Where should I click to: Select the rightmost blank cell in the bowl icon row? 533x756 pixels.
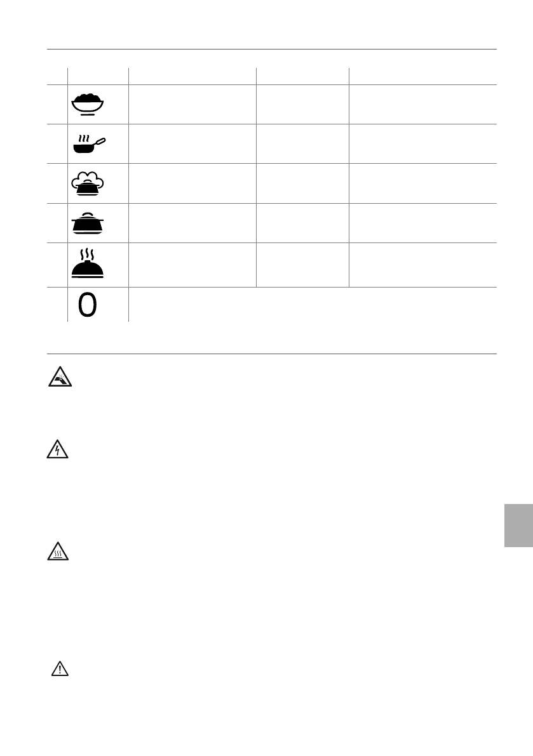click(x=422, y=104)
